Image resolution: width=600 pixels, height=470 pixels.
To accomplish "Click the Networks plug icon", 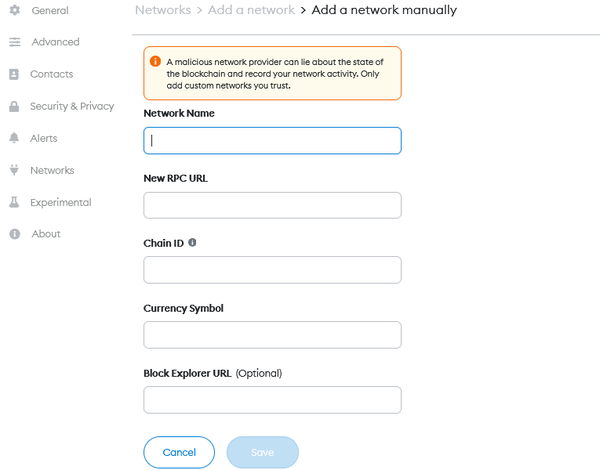I will point(14,170).
